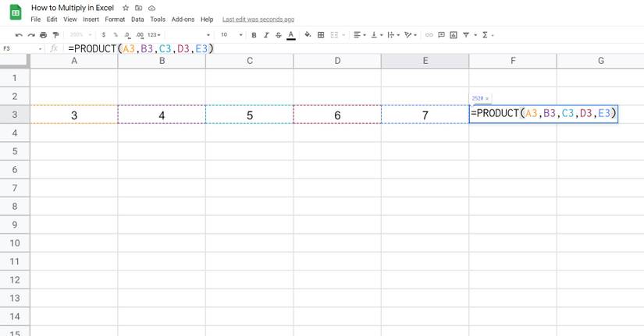This screenshot has height=336, width=644.
Task: Click the formula bar input
Action: tap(353, 49)
